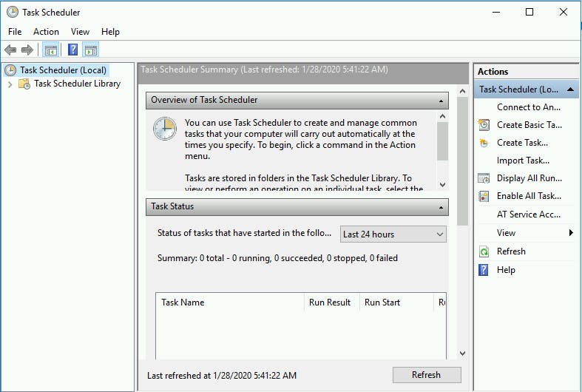Click the Create Task icon
582x392 pixels.
pyautogui.click(x=484, y=143)
